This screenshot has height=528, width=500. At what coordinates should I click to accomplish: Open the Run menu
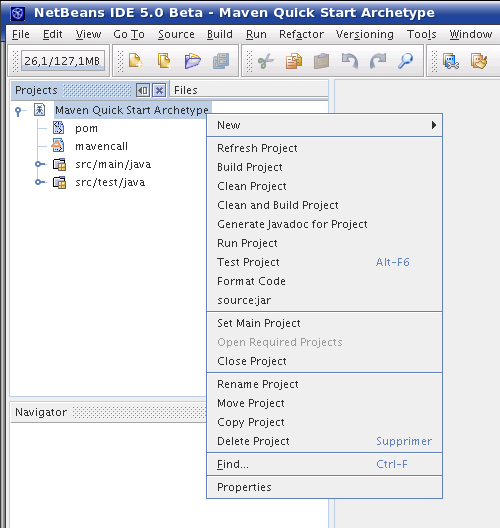tap(256, 34)
